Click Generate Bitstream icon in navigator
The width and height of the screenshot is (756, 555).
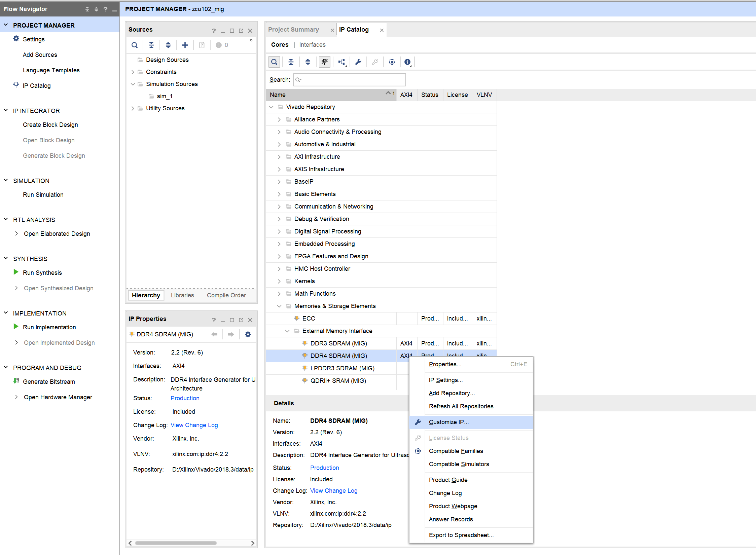tap(16, 381)
